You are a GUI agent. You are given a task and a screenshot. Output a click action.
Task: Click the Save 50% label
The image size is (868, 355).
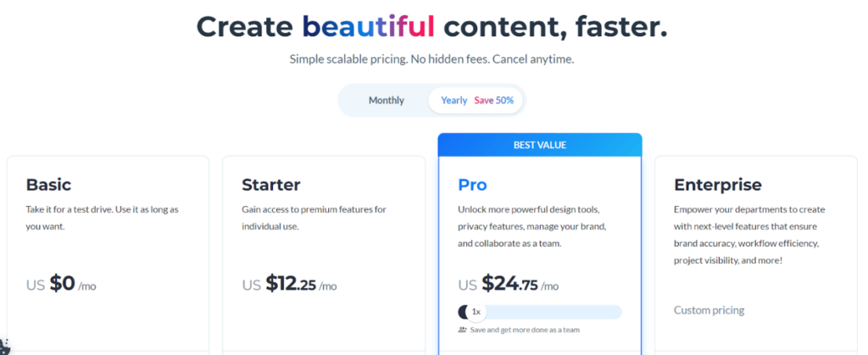(494, 100)
